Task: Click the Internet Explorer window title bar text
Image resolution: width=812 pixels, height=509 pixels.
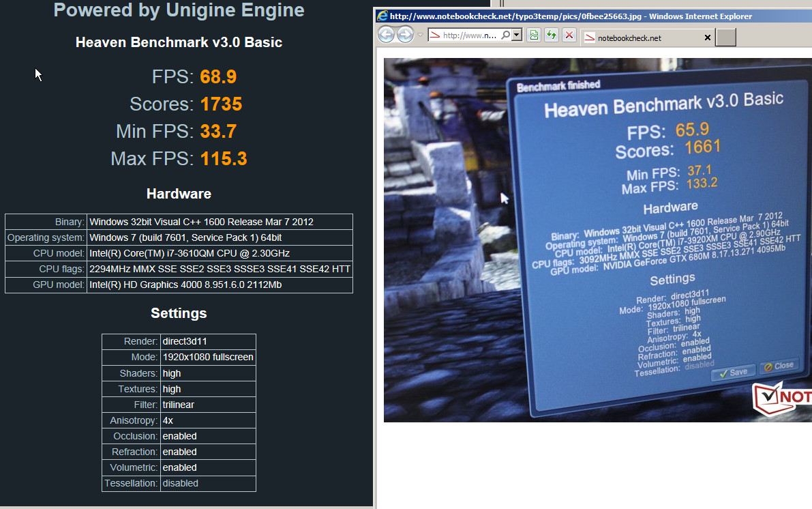Action: (x=571, y=16)
